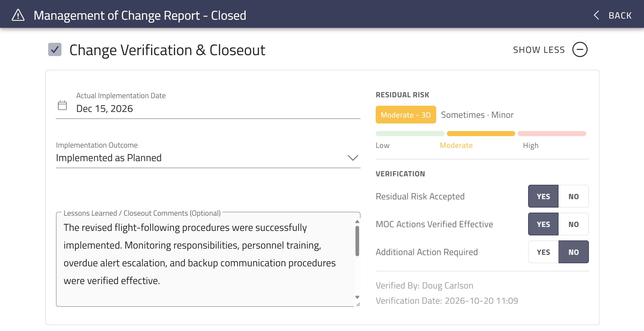The width and height of the screenshot is (644, 331).
Task: Set Additional Action Required to NO
Action: point(573,252)
